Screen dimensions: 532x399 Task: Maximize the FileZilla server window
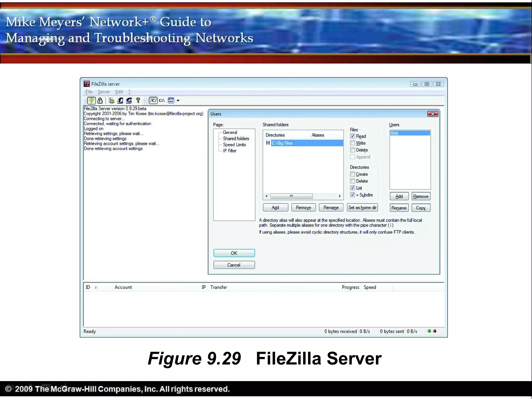[x=427, y=84]
